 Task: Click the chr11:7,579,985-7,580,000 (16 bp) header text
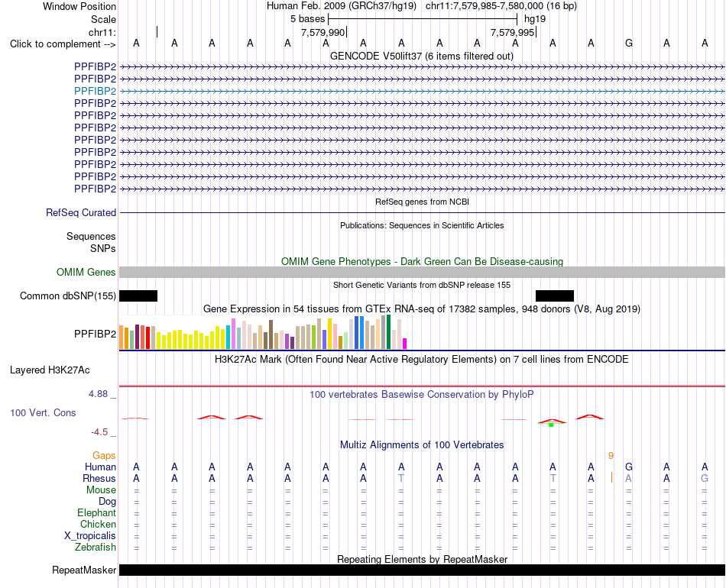[501, 6]
